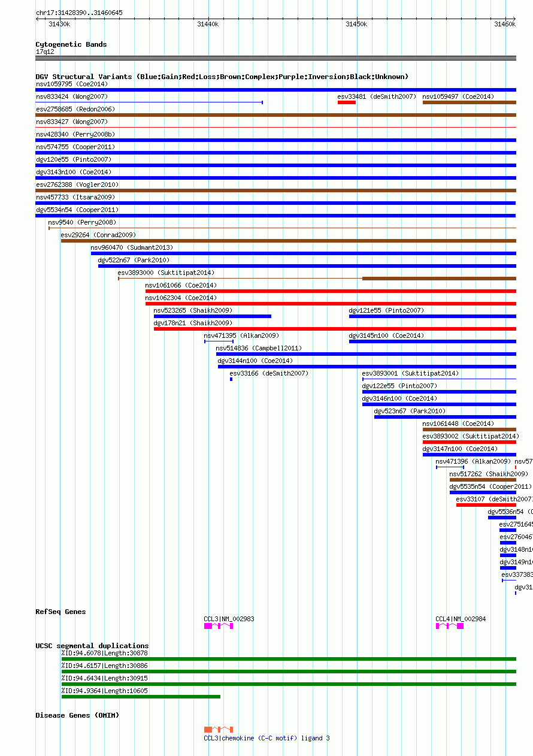Click the 31450k ruler position label
The image size is (533, 756).
pos(357,24)
